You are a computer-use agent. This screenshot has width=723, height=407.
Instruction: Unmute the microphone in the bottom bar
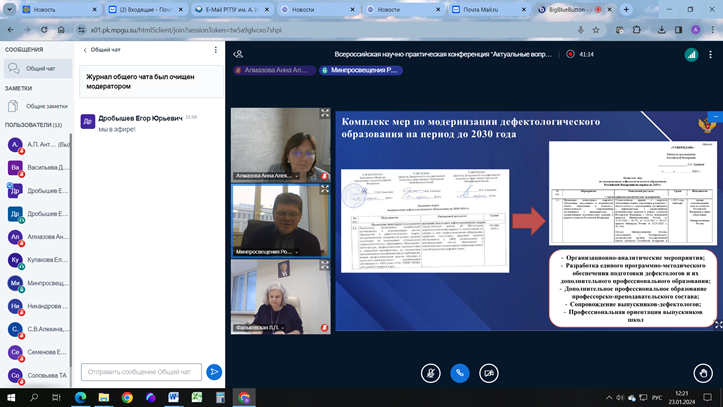(431, 373)
